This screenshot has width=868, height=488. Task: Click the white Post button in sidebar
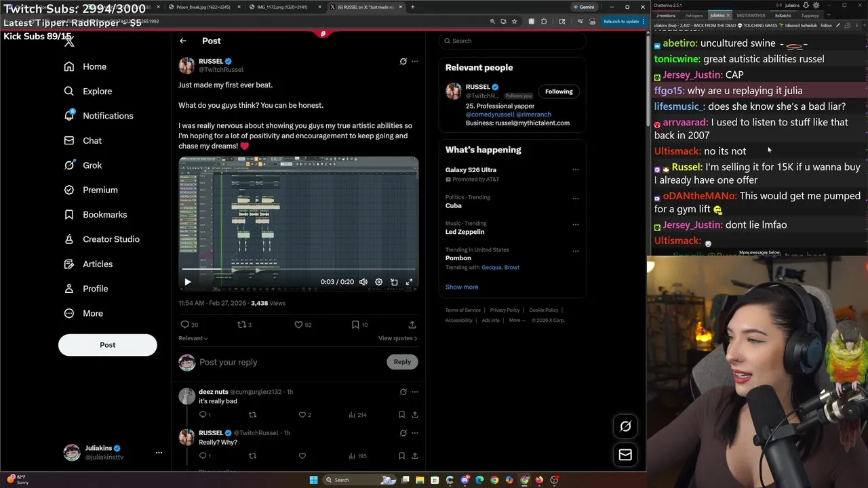point(107,345)
